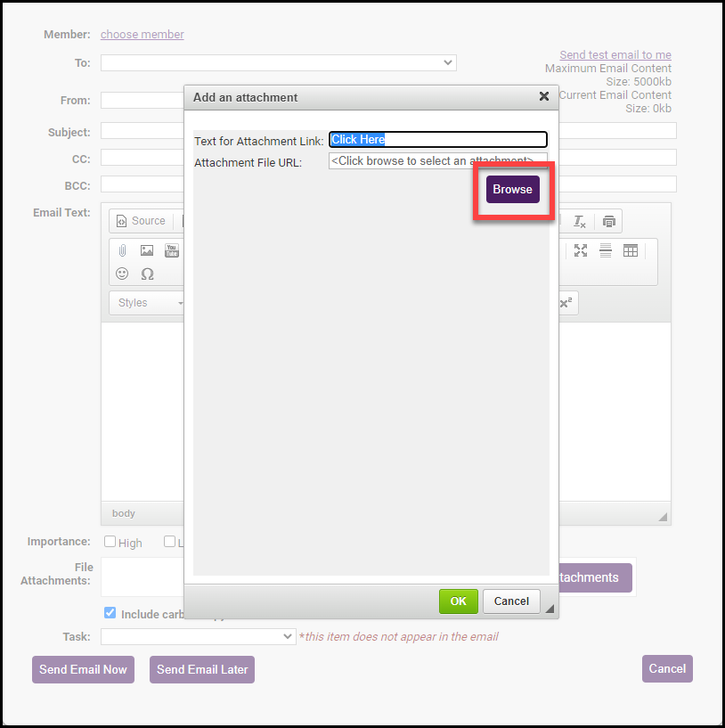725x728 pixels.
Task: Click the Attachment File URL field
Action: [437, 160]
